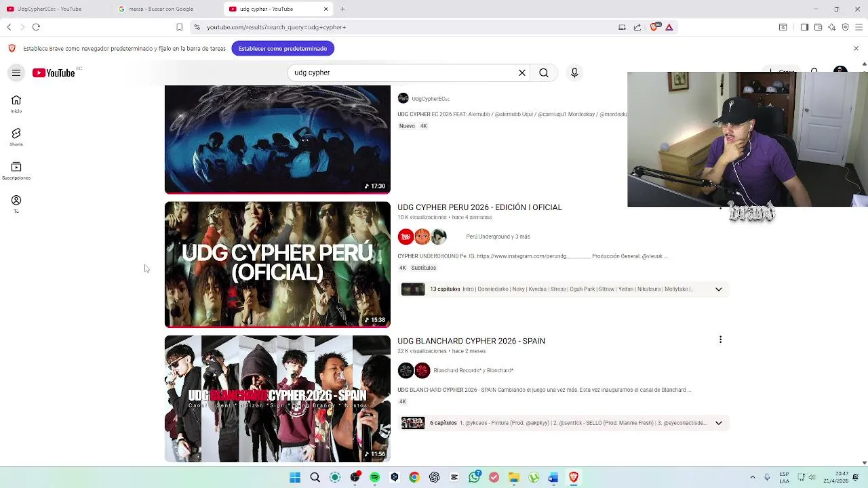Open Suscripciones in the sidebar

click(x=16, y=170)
